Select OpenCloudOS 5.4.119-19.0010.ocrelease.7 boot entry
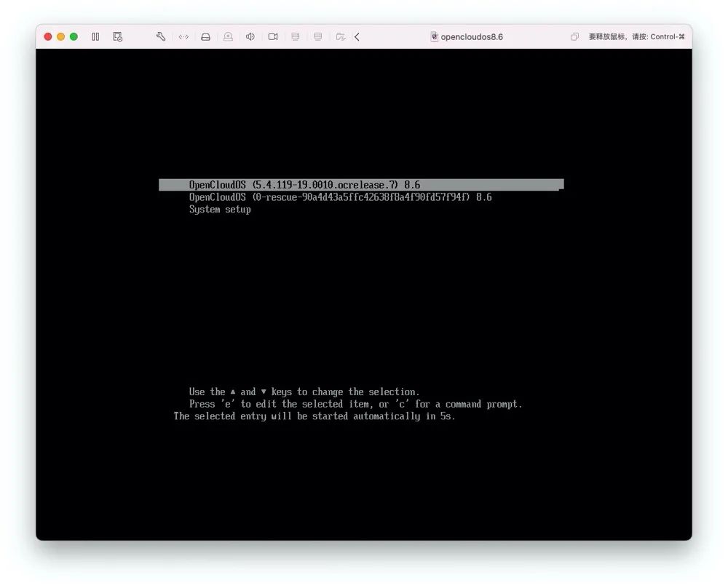This screenshot has width=728, height=588. (304, 185)
